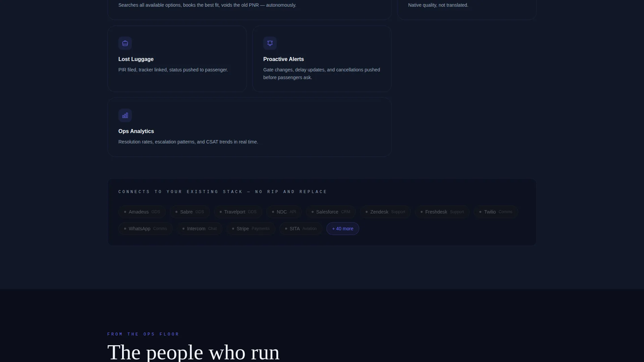
Task: Click the Resolution rates, escalation patterns description
Action: pyautogui.click(x=188, y=142)
